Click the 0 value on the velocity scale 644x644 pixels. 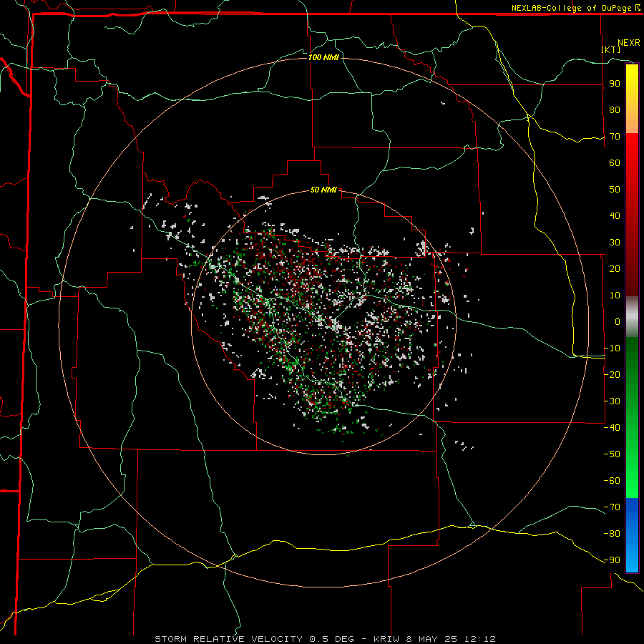coord(618,322)
